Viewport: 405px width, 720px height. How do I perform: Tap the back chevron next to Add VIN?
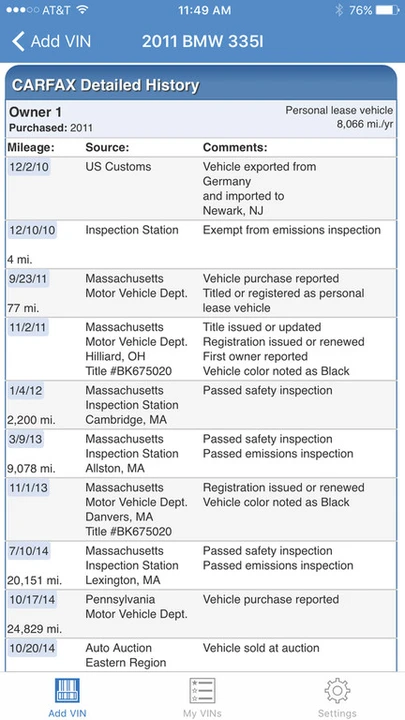click(x=18, y=41)
